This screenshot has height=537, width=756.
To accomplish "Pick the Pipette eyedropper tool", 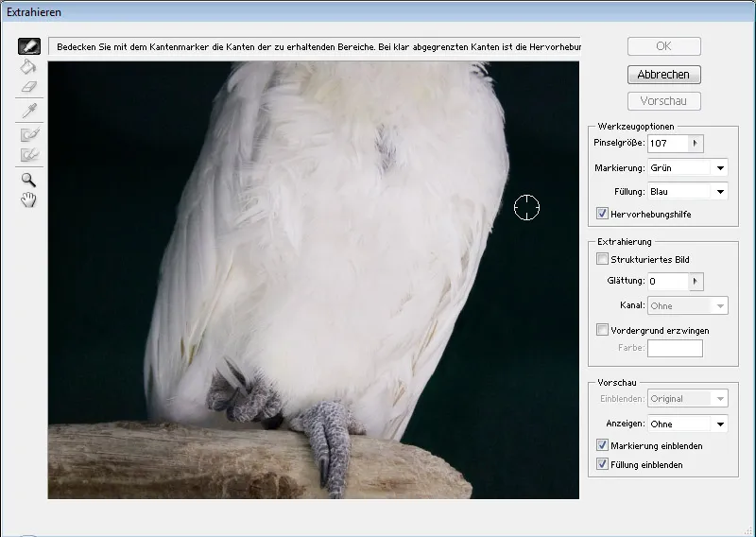I will click(29, 112).
